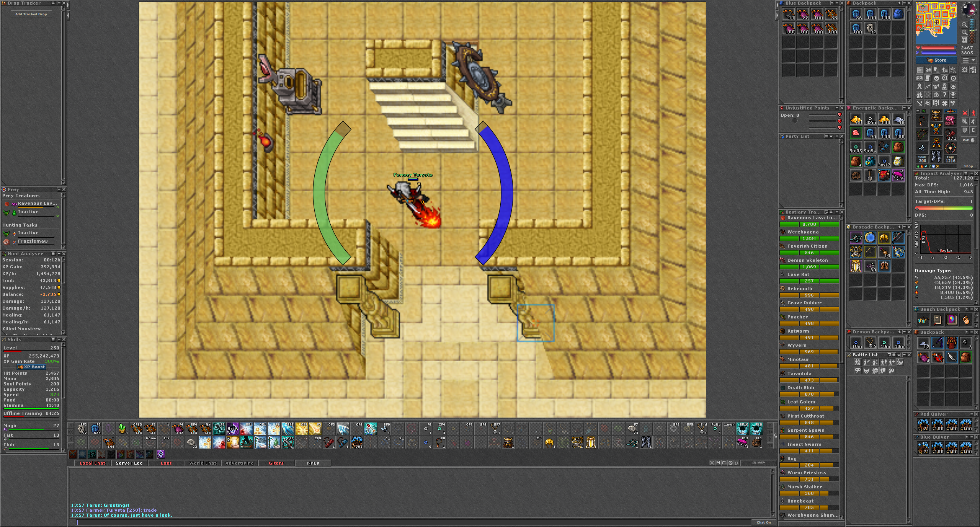Enable the running-figure chase mode
This screenshot has height=527, width=980.
pyautogui.click(x=973, y=121)
